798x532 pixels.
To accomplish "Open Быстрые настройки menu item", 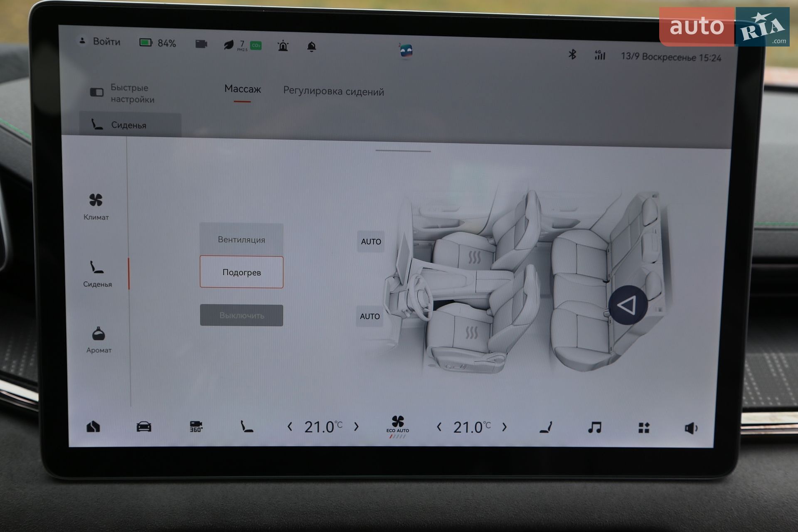I will 123,93.
